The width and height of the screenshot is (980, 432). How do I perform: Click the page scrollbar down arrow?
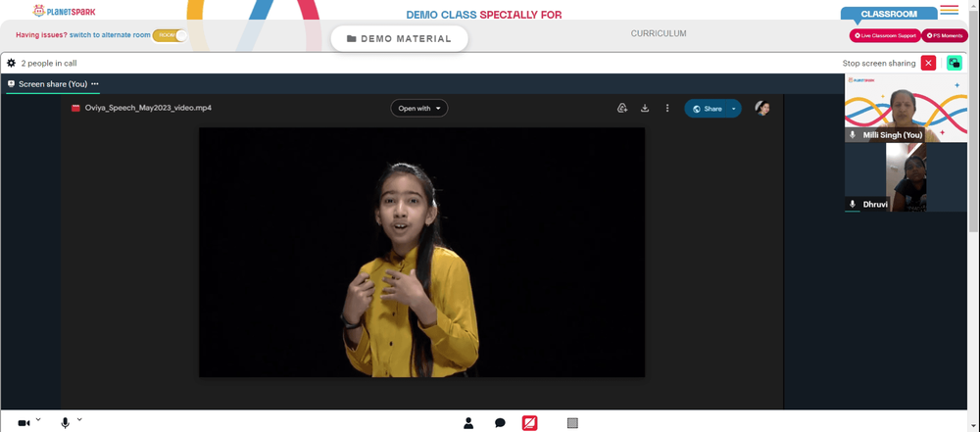point(974,425)
